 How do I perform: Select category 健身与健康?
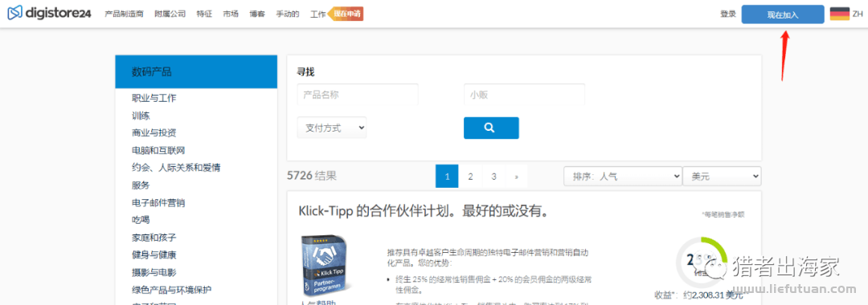[x=154, y=255]
